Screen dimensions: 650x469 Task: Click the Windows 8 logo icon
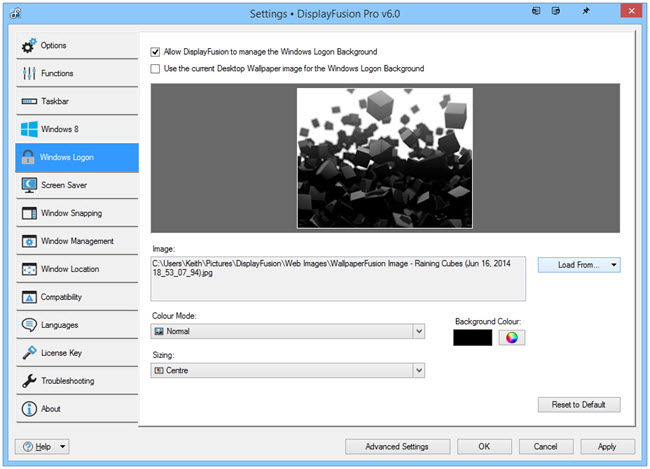(x=29, y=129)
